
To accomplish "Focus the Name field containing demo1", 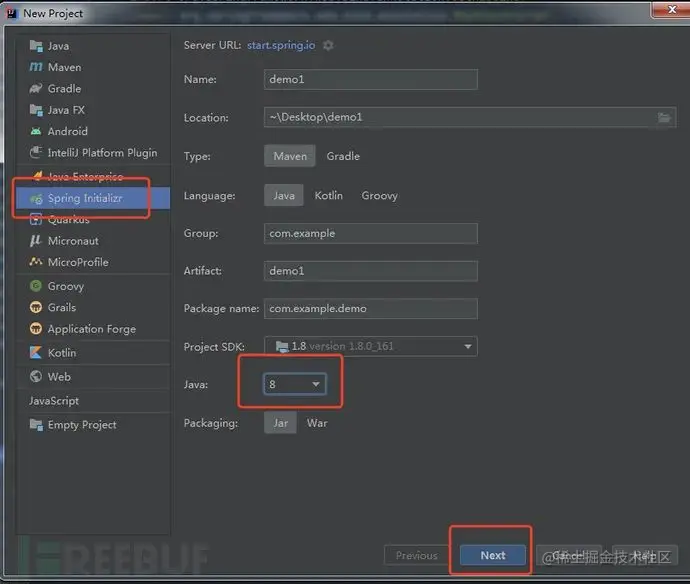I will [371, 80].
